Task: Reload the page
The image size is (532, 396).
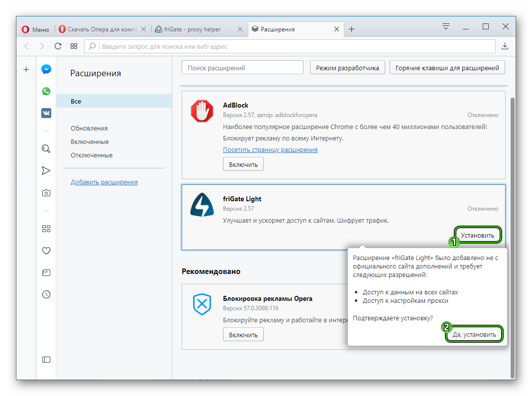Action: 58,46
